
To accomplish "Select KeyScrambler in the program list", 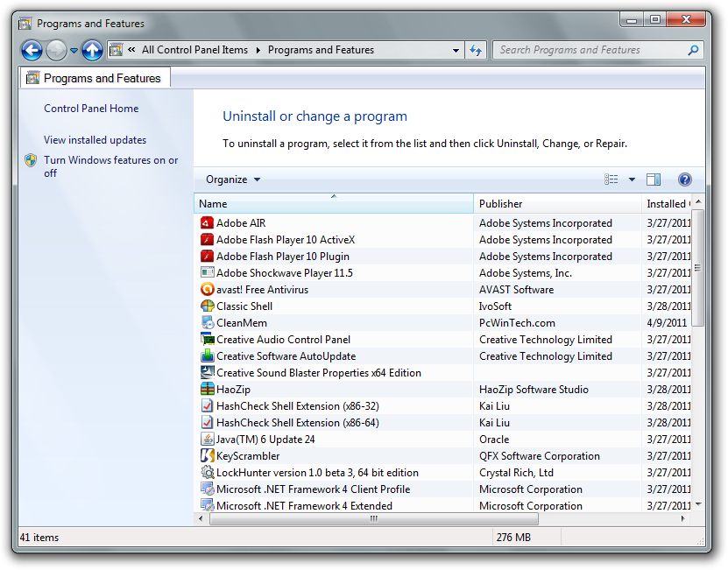I will (x=248, y=456).
